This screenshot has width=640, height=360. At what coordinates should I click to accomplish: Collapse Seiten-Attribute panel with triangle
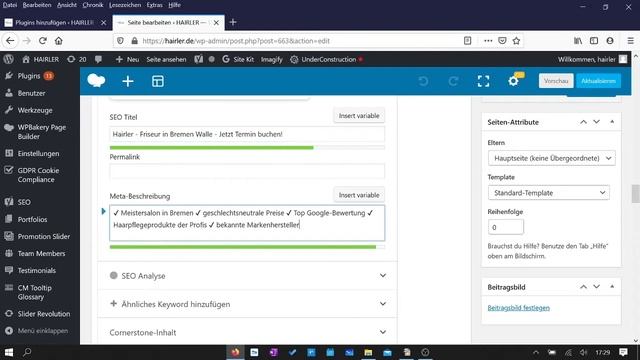612,122
